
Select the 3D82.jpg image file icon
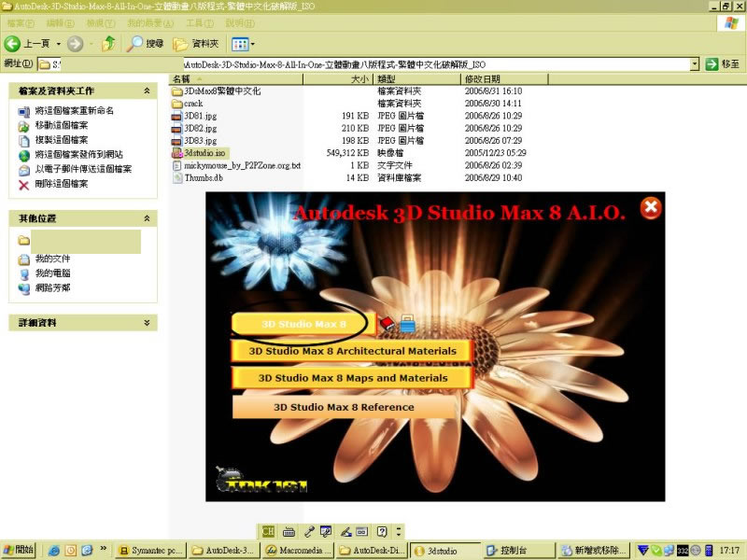(x=176, y=128)
